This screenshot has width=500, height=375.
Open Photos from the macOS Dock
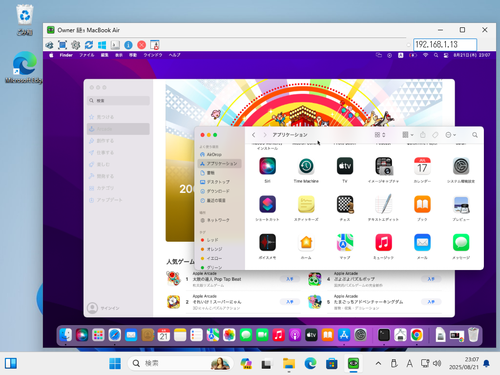tap(229, 335)
